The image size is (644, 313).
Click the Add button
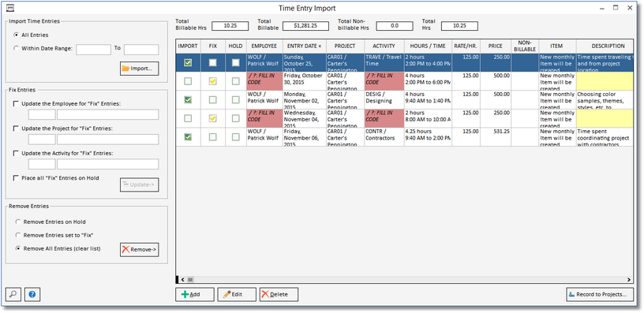pyautogui.click(x=195, y=294)
